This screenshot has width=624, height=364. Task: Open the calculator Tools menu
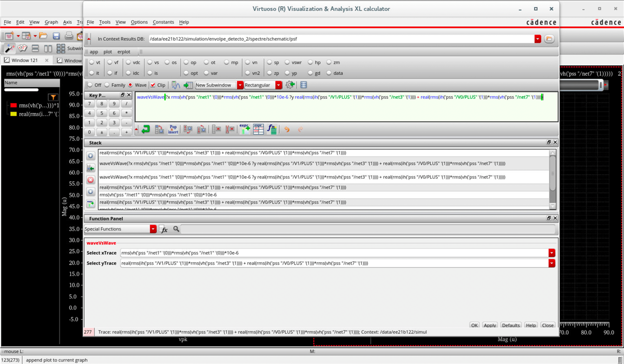click(x=105, y=22)
